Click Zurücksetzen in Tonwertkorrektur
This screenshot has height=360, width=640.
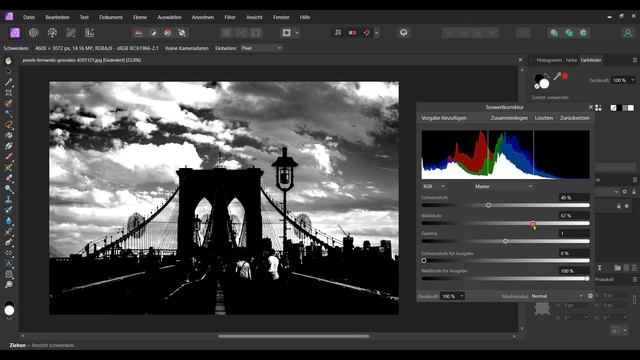coord(575,118)
